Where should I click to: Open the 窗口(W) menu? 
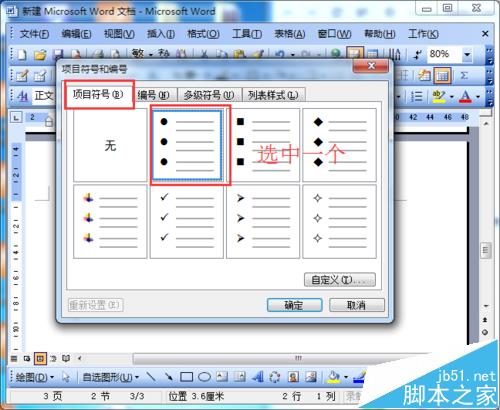tap(334, 34)
